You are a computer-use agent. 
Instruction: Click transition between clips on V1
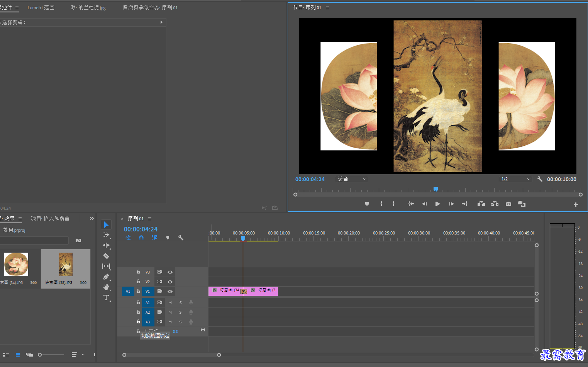244,291
